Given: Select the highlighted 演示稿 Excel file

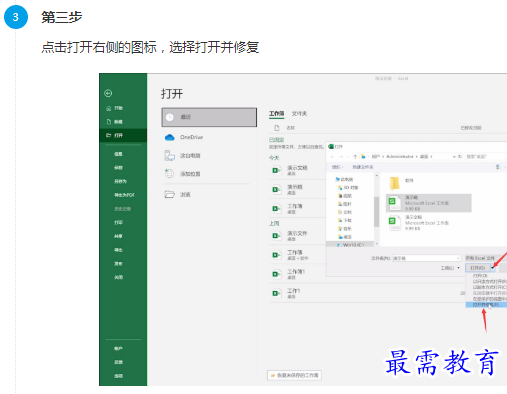Looking at the screenshot, I should (429, 203).
